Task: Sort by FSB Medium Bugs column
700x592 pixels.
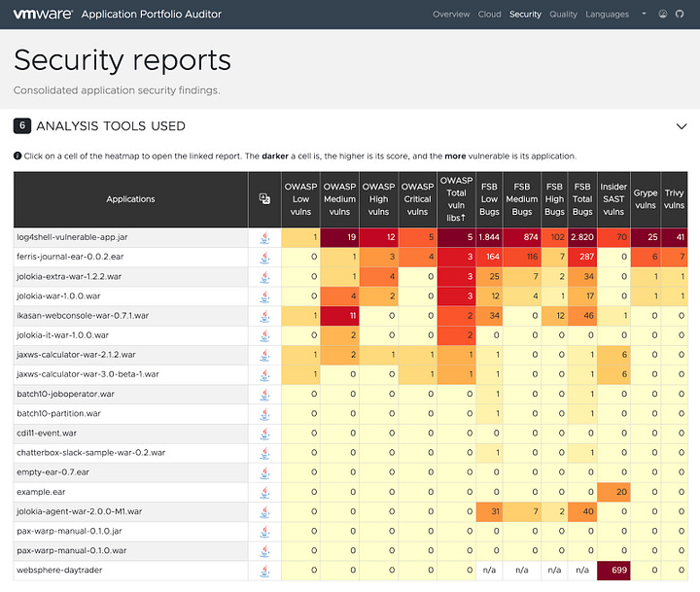Action: point(521,199)
